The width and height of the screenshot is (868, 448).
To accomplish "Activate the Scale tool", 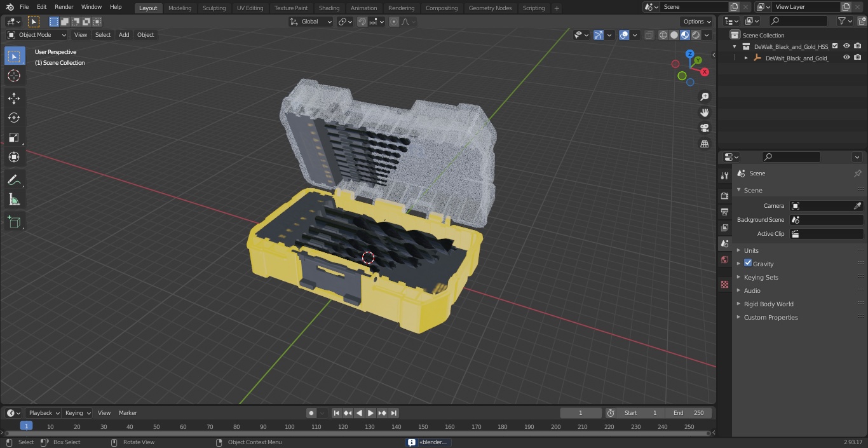I will 14,137.
